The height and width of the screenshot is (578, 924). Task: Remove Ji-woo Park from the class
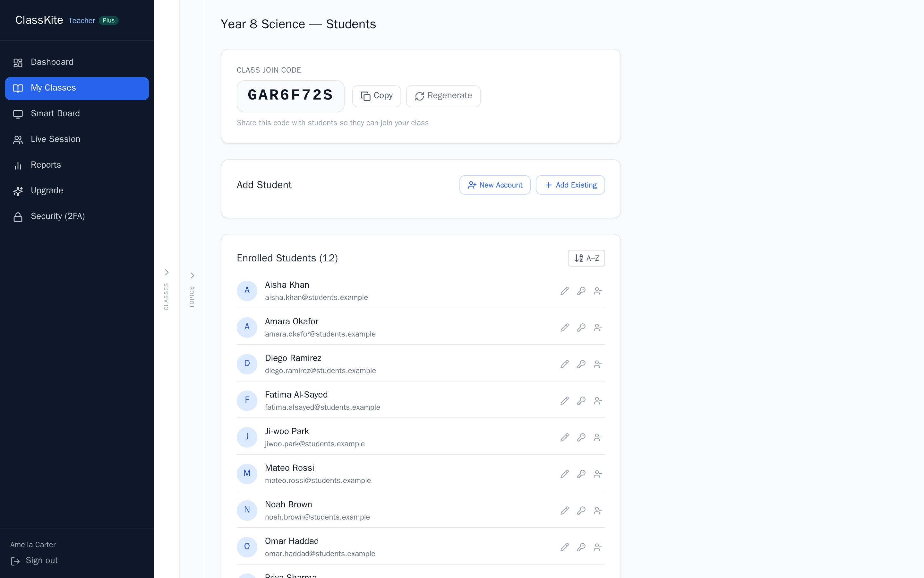598,437
